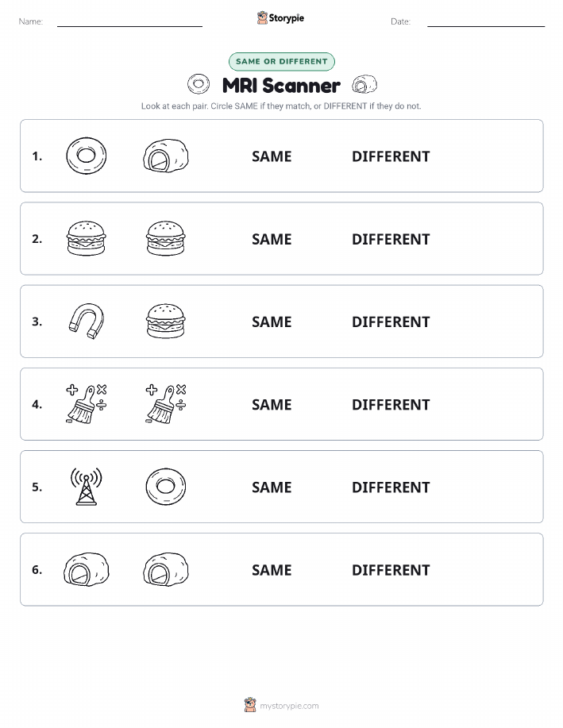The image size is (563, 728).
Task: Click the Name line field
Action: tap(129, 21)
